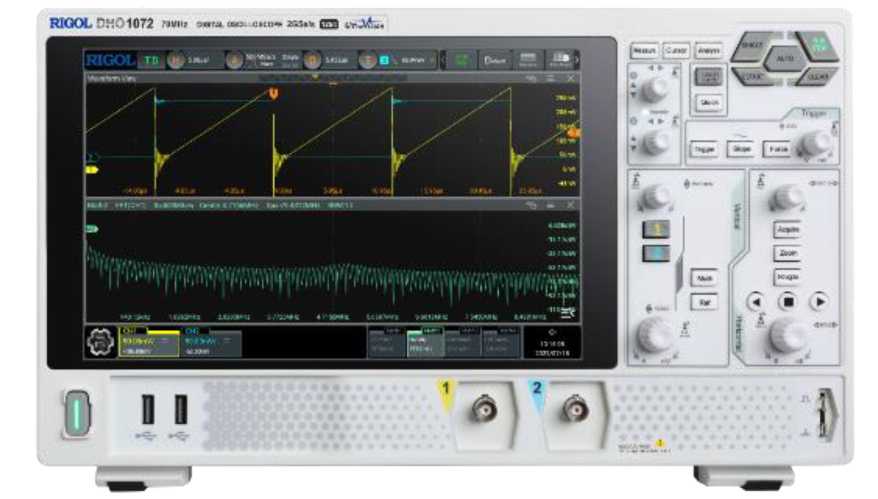Tap the CH2 label on screen
This screenshot has height=499, width=878.
click(193, 328)
